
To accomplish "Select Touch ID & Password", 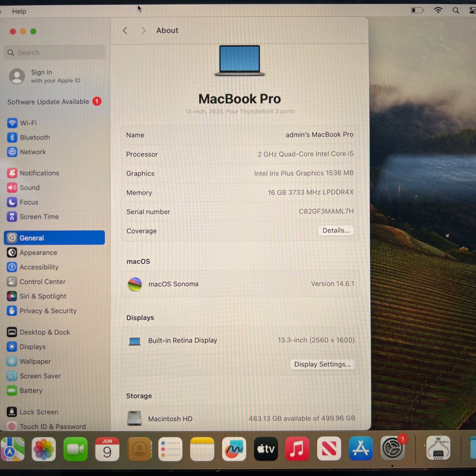I will tap(47, 426).
